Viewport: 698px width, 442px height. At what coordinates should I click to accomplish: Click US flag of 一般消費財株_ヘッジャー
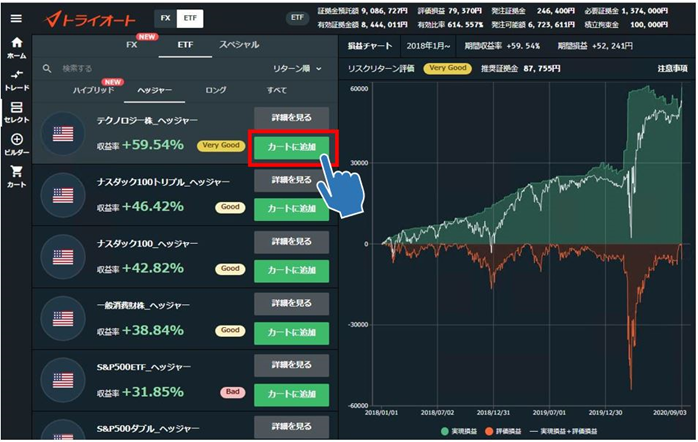point(63,319)
